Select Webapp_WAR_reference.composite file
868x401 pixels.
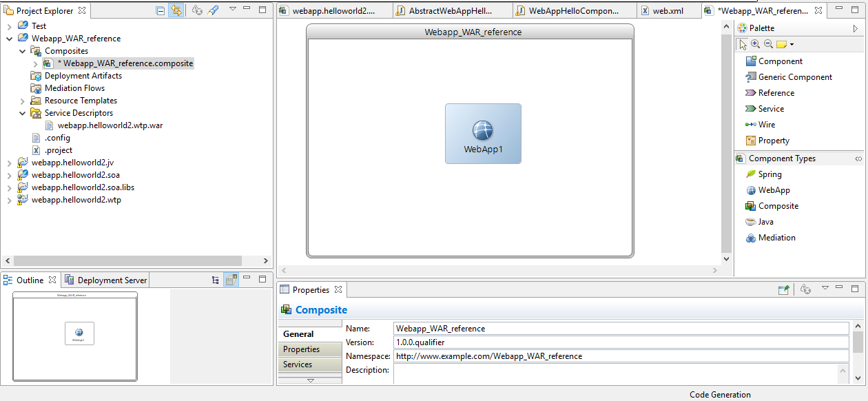(125, 63)
